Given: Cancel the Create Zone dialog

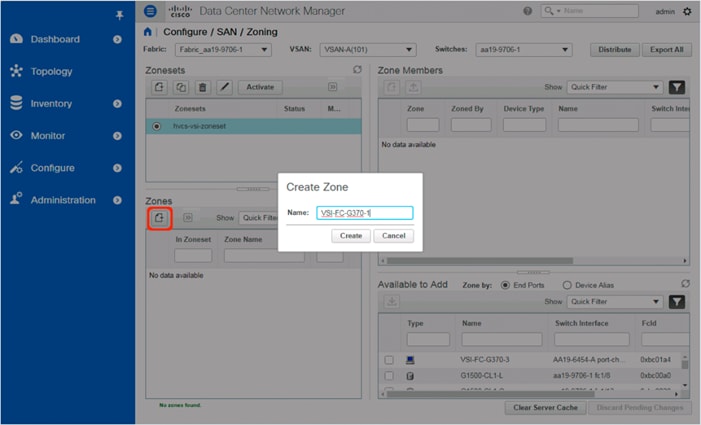Looking at the screenshot, I should pyautogui.click(x=393, y=236).
